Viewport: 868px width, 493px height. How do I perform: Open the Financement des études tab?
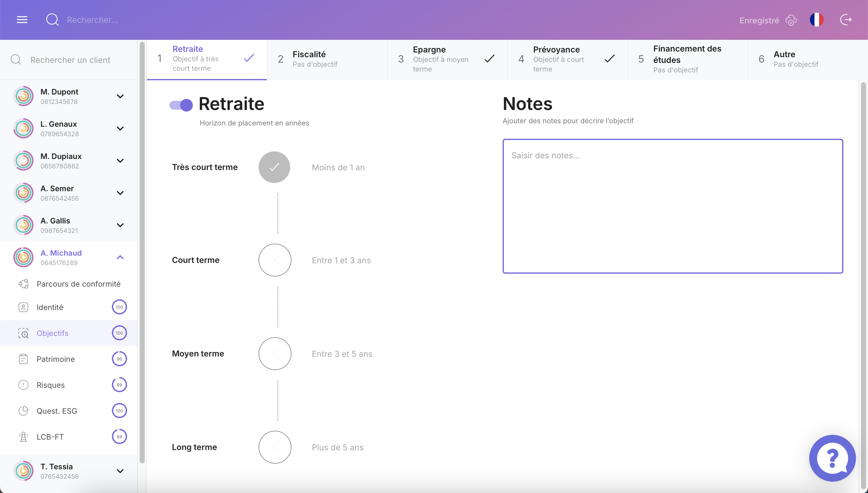(688, 59)
